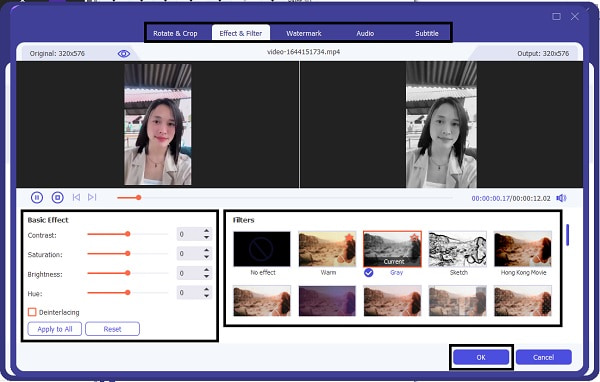Screen dimensions: 600x382
Task: Select filter thumbnail below No effect
Action: (x=262, y=301)
